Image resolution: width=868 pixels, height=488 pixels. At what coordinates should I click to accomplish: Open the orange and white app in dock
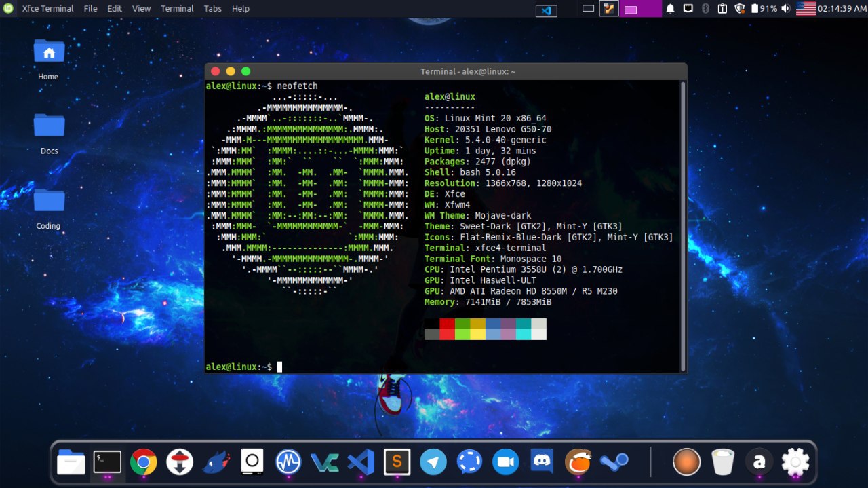point(578,462)
